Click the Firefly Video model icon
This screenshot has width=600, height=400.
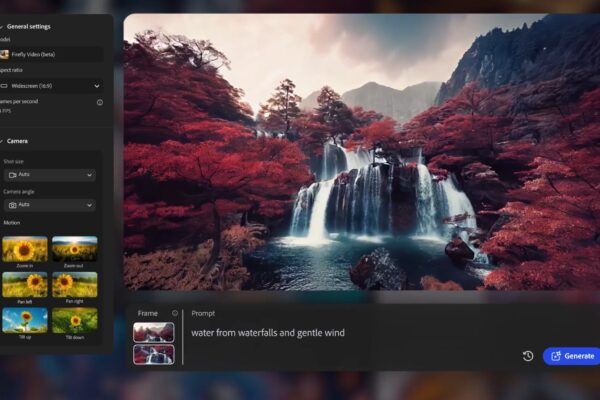(x=6, y=54)
